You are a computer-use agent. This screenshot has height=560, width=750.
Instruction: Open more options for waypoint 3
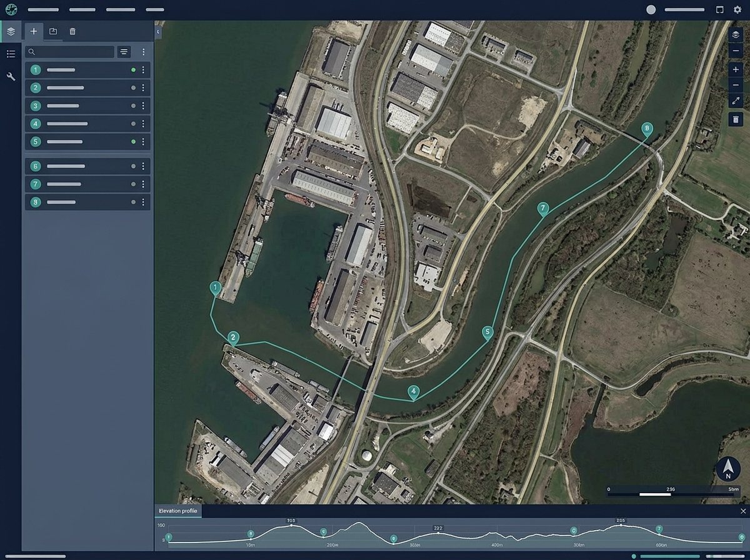pyautogui.click(x=143, y=106)
